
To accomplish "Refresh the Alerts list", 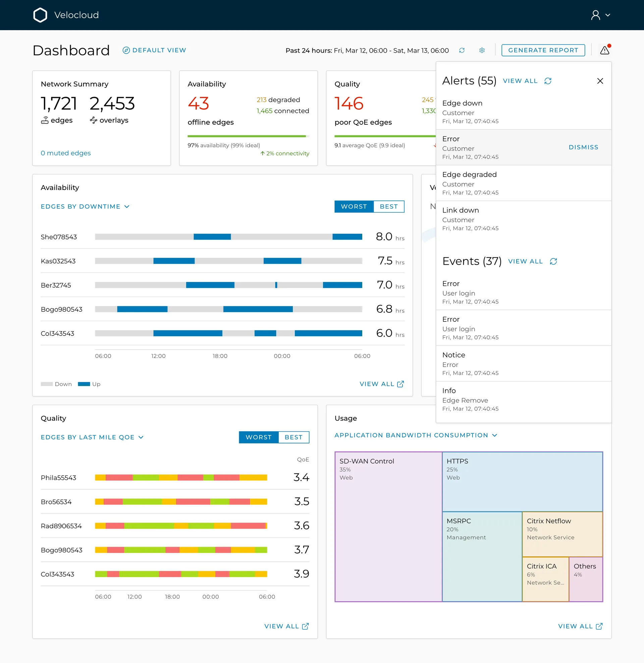I will 548,81.
